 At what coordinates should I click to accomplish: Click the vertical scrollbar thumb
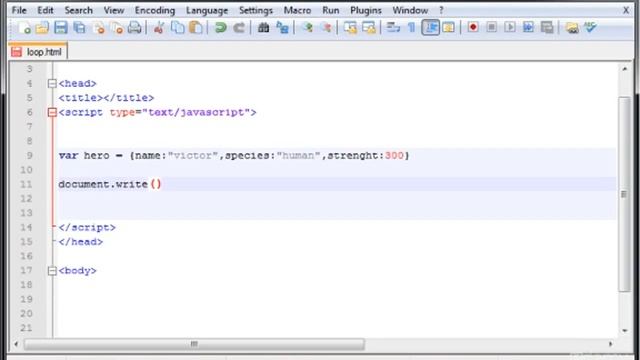pyautogui.click(x=624, y=194)
